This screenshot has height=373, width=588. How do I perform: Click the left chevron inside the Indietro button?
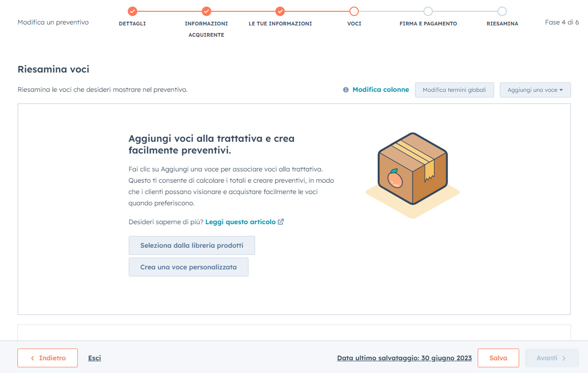coord(33,358)
